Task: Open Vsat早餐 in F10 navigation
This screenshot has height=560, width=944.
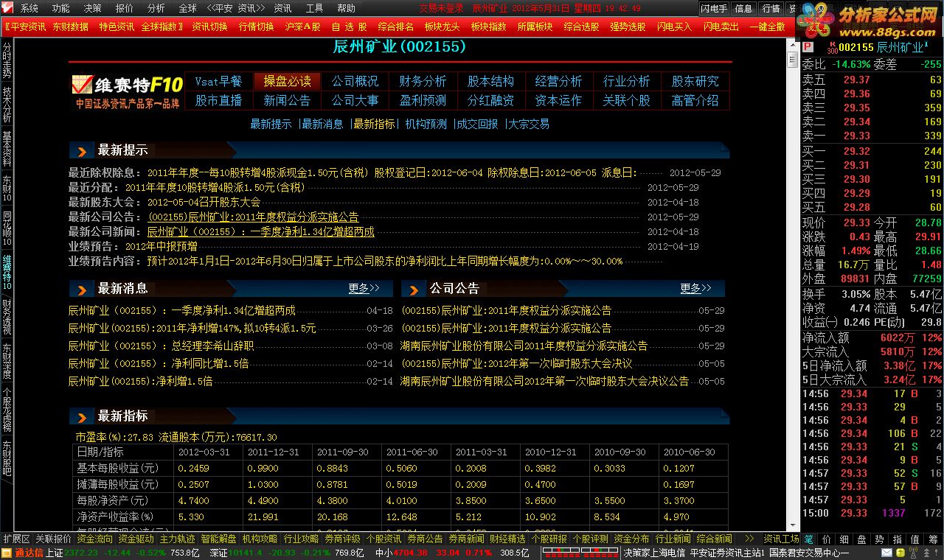Action: tap(218, 81)
